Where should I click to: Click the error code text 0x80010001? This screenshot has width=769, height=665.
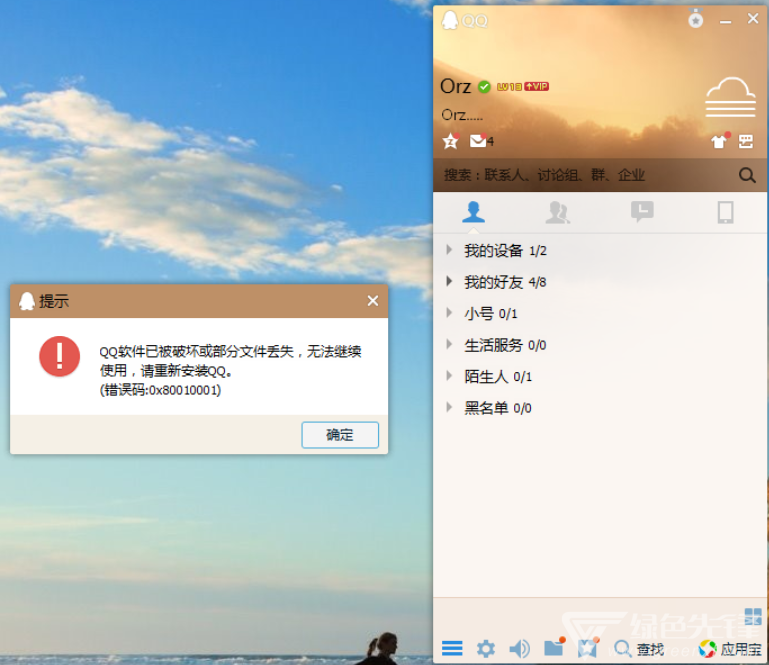[183, 390]
